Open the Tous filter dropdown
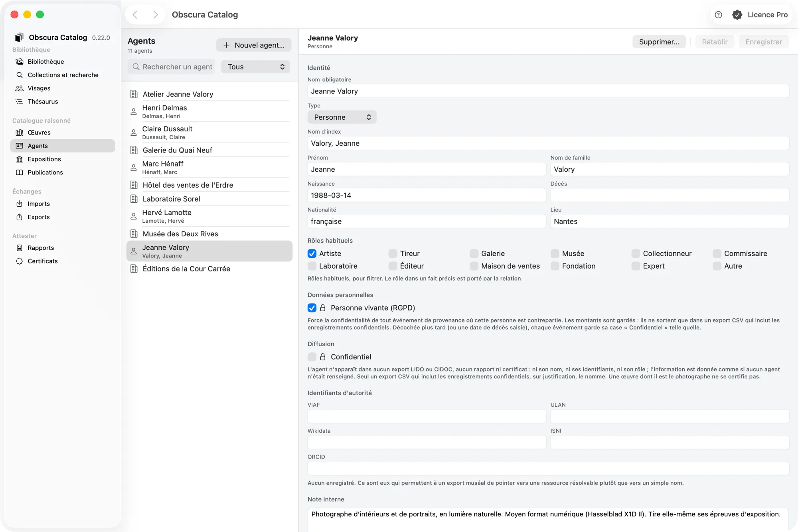This screenshot has width=798, height=532. tap(256, 67)
